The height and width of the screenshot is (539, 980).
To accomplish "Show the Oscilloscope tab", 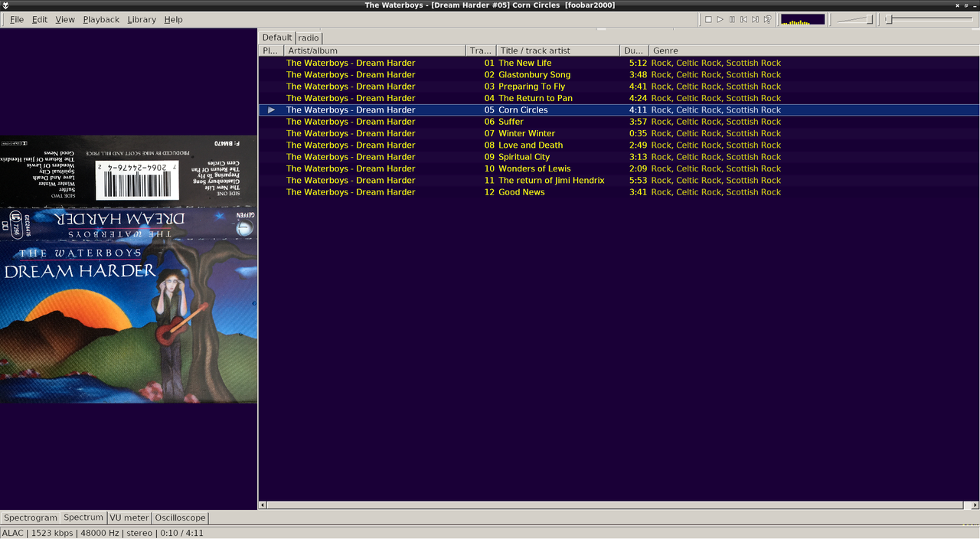I will coord(180,518).
